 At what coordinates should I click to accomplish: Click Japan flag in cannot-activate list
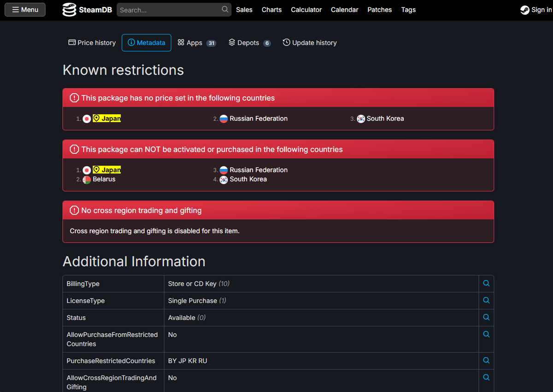(87, 170)
